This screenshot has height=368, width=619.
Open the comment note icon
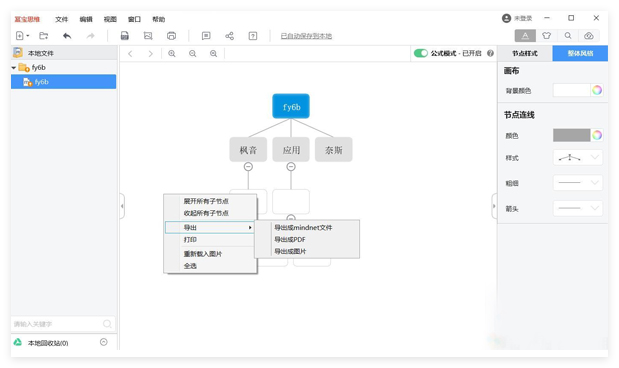(206, 36)
